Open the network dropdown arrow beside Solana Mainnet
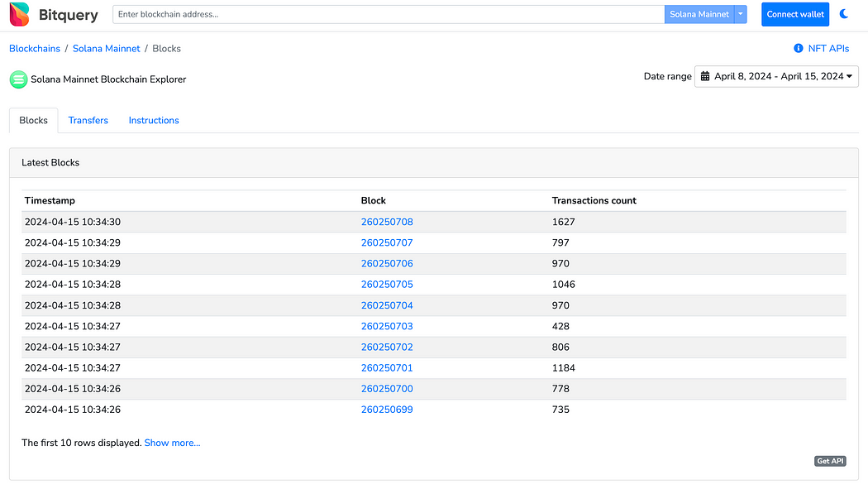The width and height of the screenshot is (868, 489). [741, 14]
